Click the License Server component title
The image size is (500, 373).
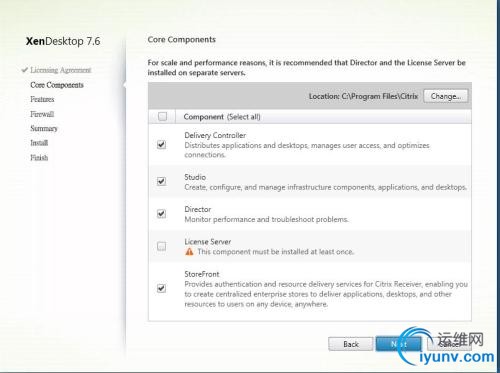(208, 242)
